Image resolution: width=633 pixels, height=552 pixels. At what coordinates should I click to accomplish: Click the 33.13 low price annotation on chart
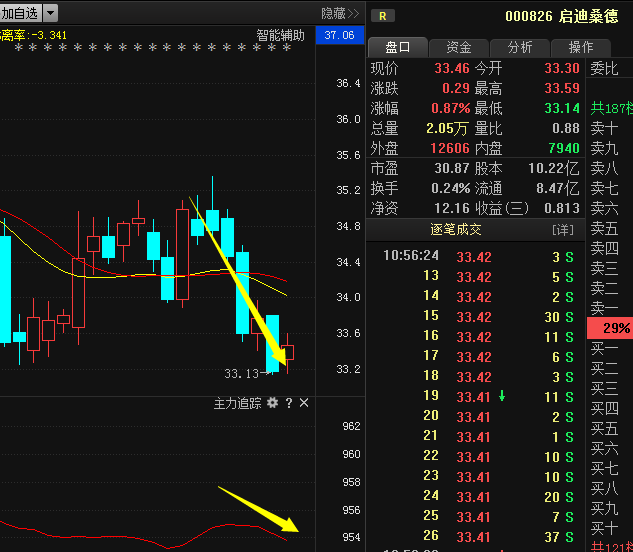click(241, 374)
